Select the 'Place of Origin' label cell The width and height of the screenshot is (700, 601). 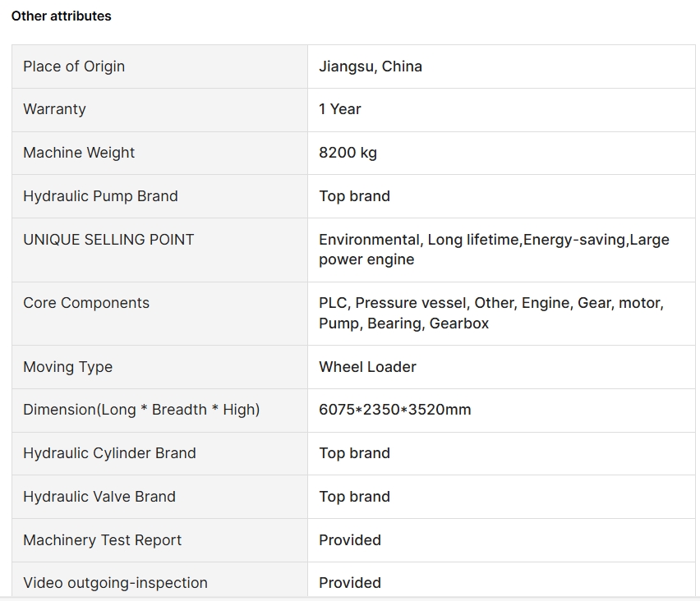74,67
